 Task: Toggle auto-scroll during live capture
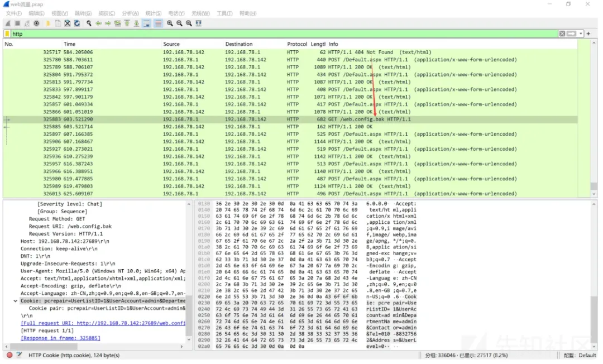pos(146,23)
